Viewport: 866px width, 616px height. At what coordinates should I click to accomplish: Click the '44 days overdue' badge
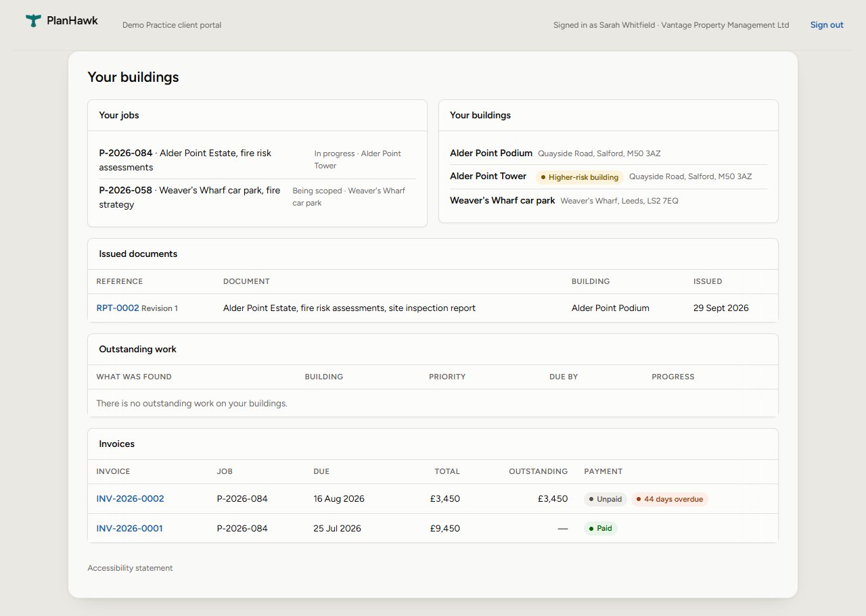pos(670,500)
